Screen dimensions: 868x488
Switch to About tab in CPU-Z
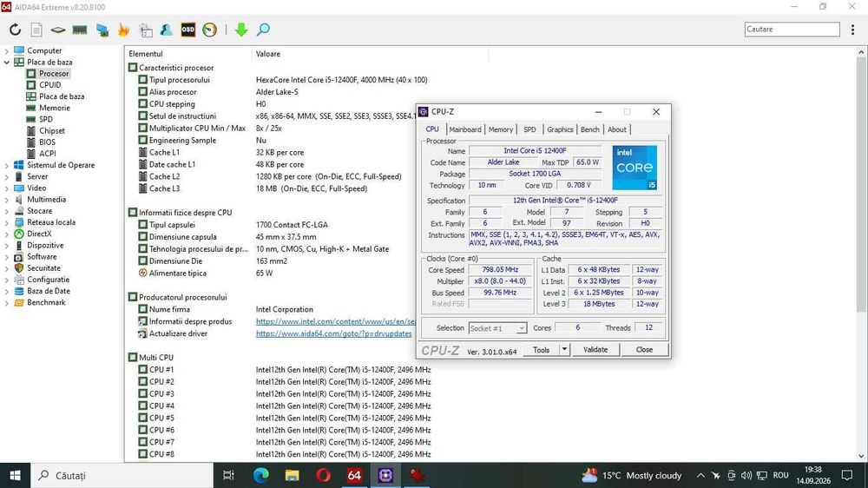pyautogui.click(x=616, y=129)
